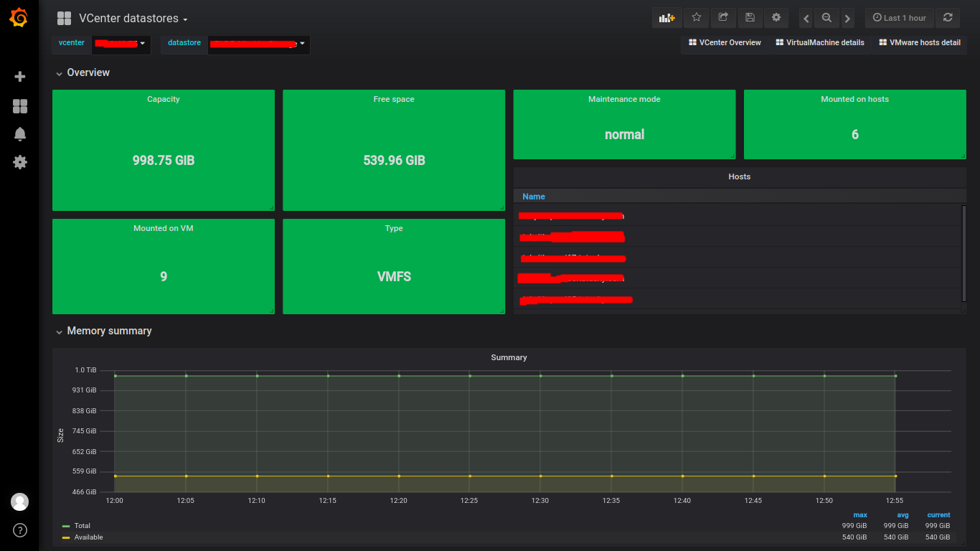
Task: Open the Help question mark icon
Action: (x=19, y=530)
